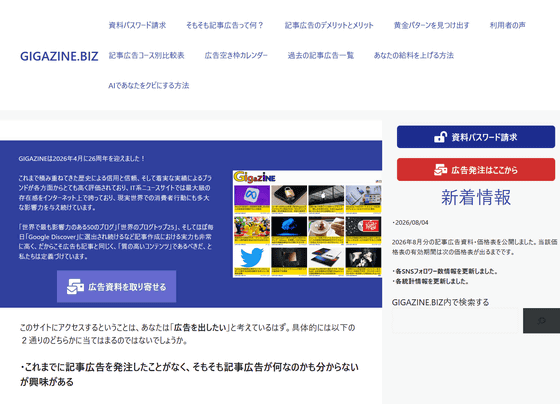Open the 資料パスワード請求 nav menu link
Viewport: 560px width, 404px height.
(x=137, y=25)
